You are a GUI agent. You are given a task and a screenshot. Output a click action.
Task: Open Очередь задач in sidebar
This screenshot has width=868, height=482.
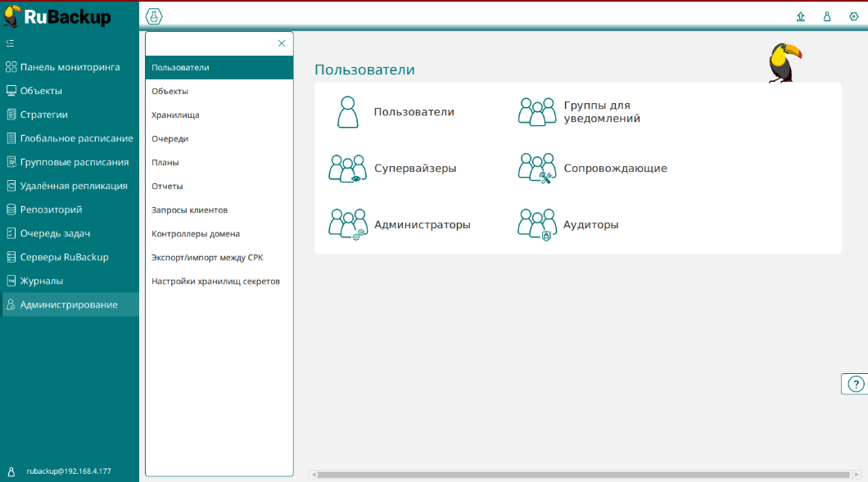(x=55, y=233)
